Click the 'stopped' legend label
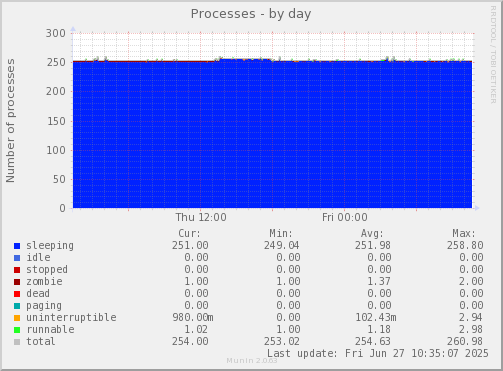This screenshot has height=371, width=503. (47, 269)
